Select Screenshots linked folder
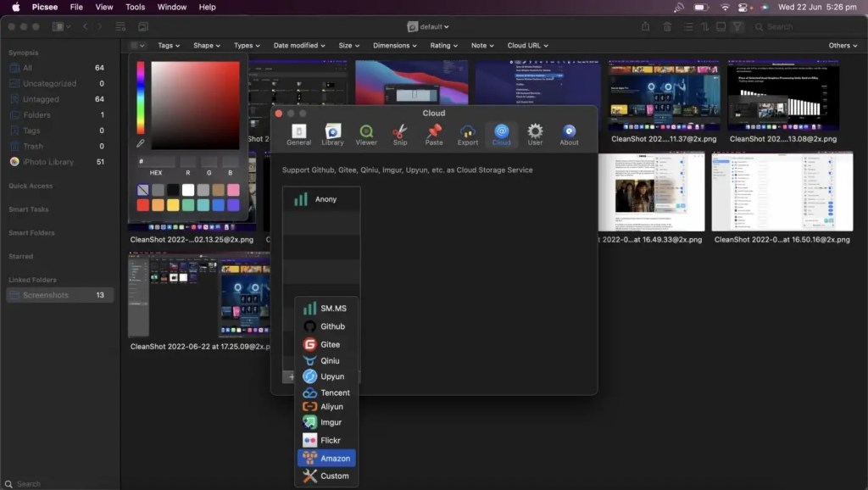The width and height of the screenshot is (868, 490). (x=60, y=295)
